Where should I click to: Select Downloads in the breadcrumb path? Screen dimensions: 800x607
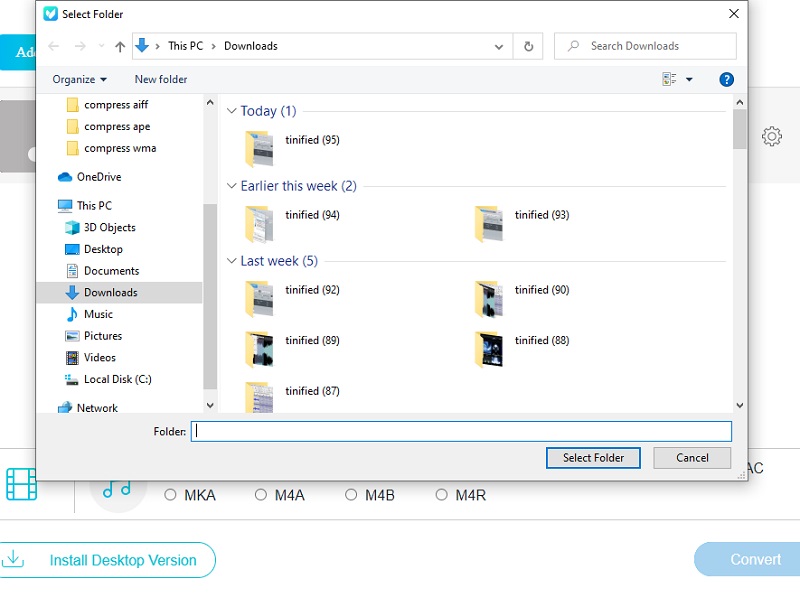(251, 46)
